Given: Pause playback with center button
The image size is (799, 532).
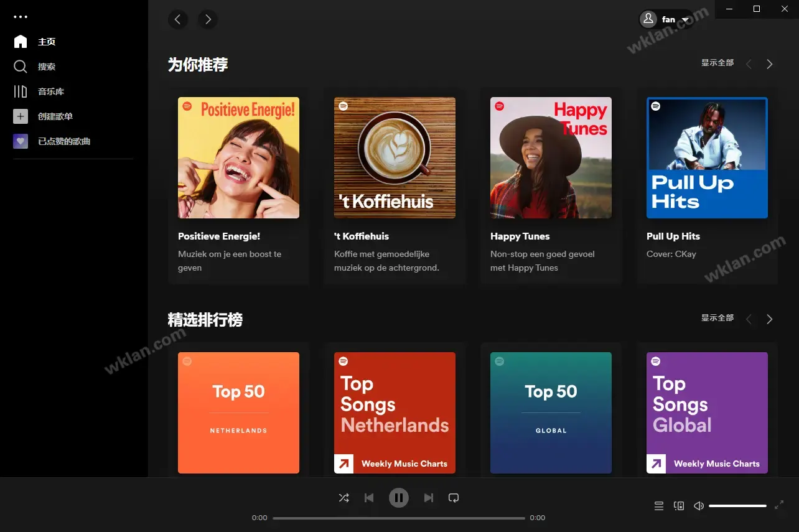Looking at the screenshot, I should pyautogui.click(x=399, y=498).
